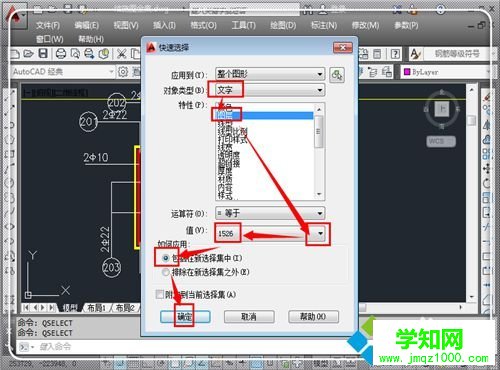
Task: Click the previous layout tab arrow
Action: pyautogui.click(x=35, y=307)
